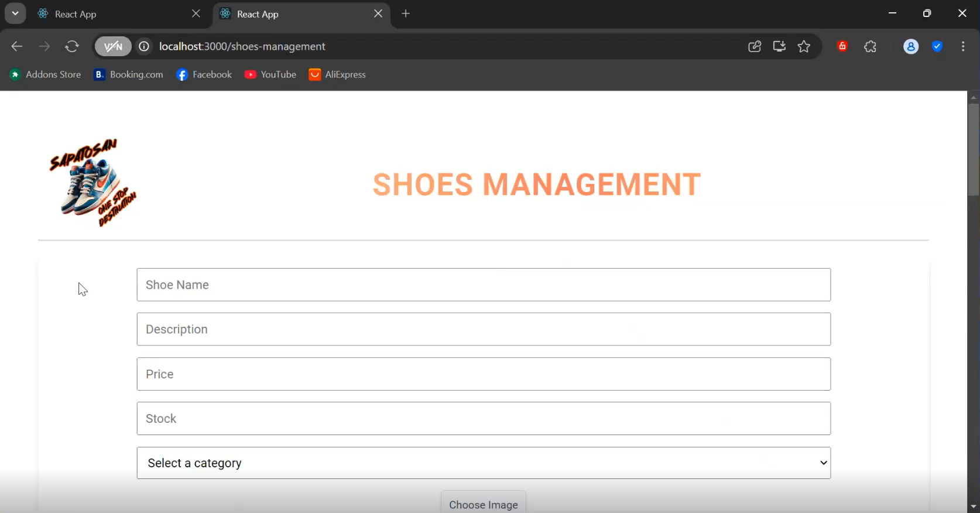This screenshot has width=980, height=513.
Task: View site information icon
Action: click(144, 46)
